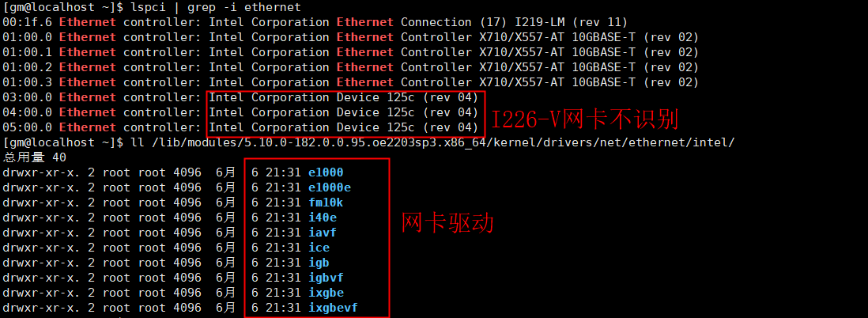The width and height of the screenshot is (868, 318).
Task: Click the red I226-V网卡不识别 annotation
Action: point(585,120)
